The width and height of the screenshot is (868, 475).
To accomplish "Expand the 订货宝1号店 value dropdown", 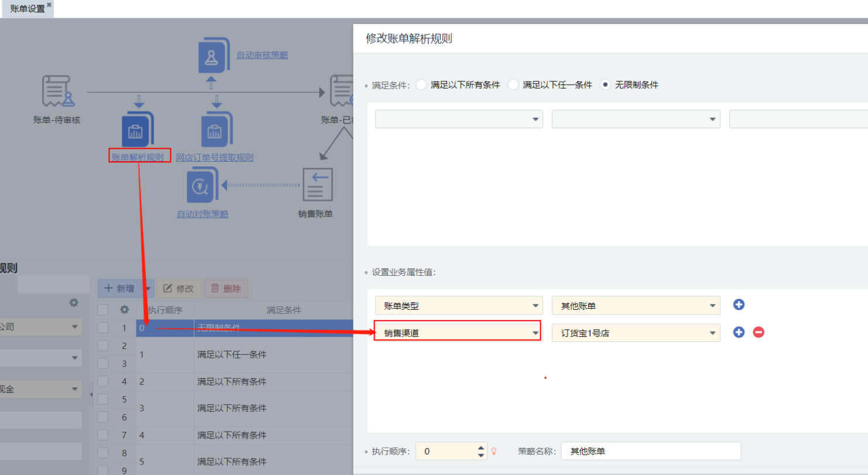I will tap(635, 333).
